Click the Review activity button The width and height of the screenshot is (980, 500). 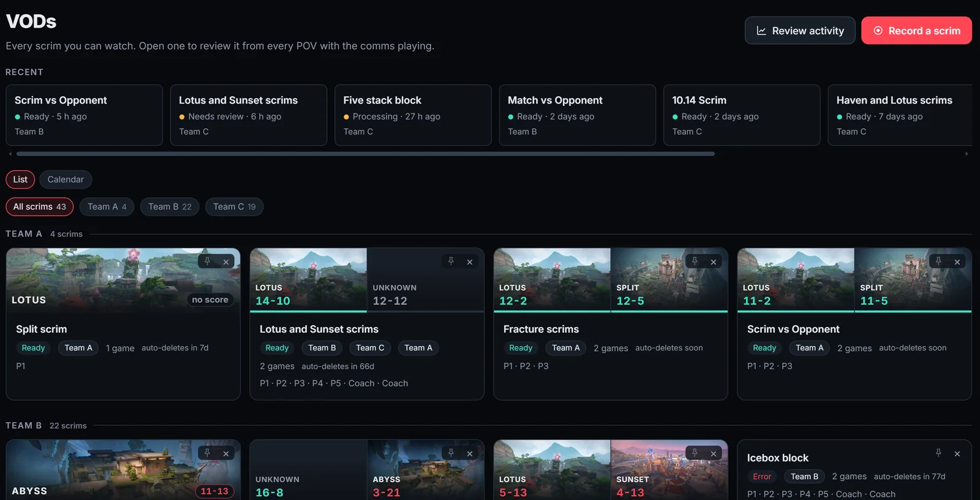800,31
